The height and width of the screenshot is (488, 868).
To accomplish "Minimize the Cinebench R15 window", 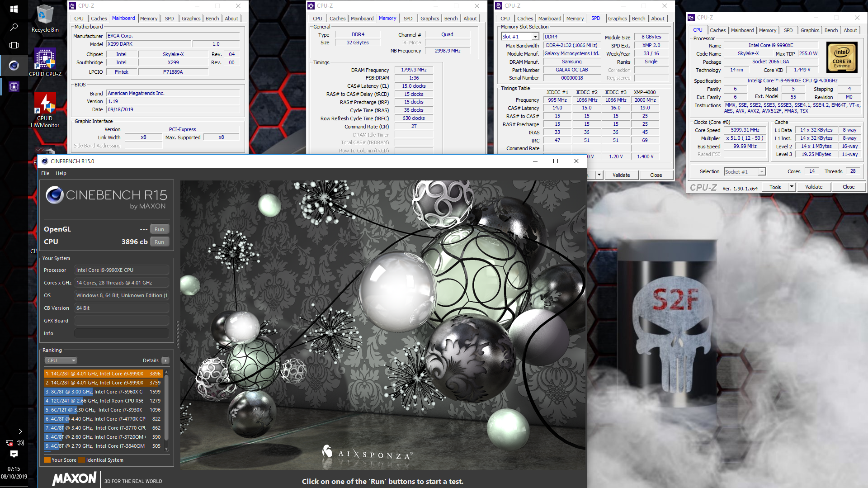I will click(x=535, y=161).
